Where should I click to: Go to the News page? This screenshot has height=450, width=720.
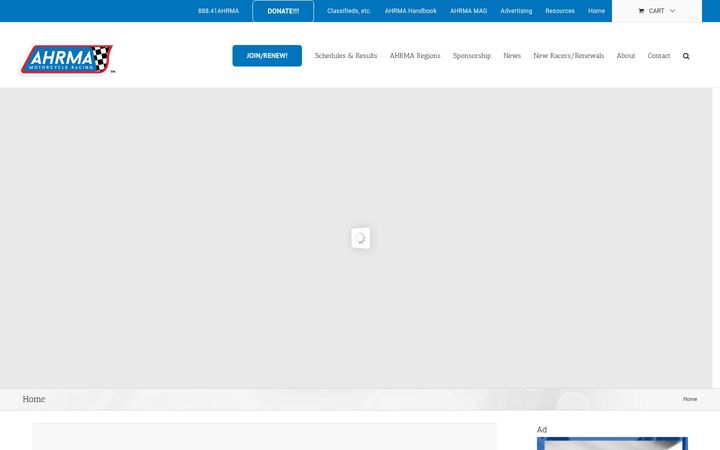click(512, 56)
